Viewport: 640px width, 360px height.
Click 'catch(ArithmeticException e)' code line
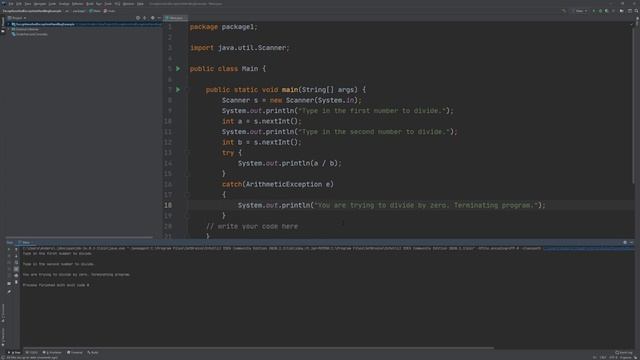click(278, 184)
